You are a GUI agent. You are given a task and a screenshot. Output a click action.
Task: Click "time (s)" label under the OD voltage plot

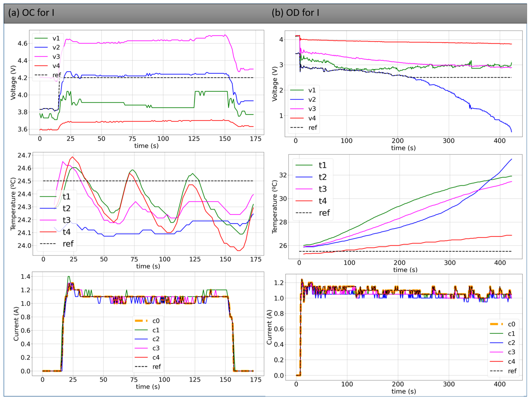pos(403,148)
